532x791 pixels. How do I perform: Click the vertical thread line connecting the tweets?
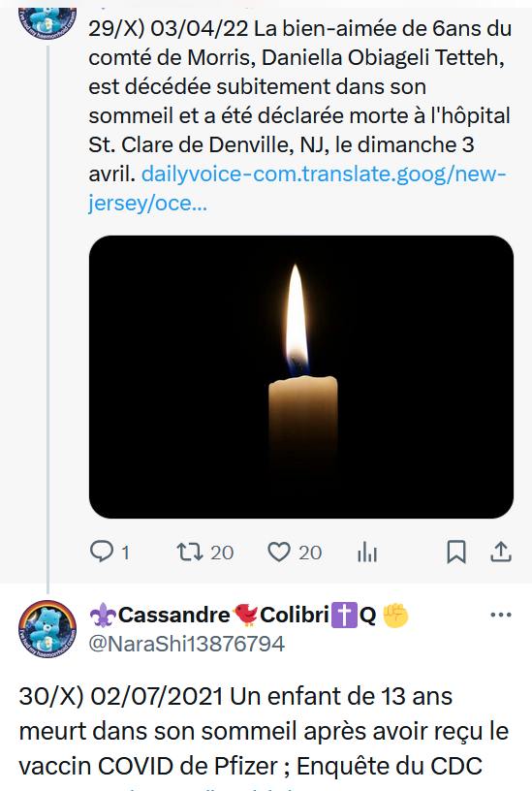[47, 319]
